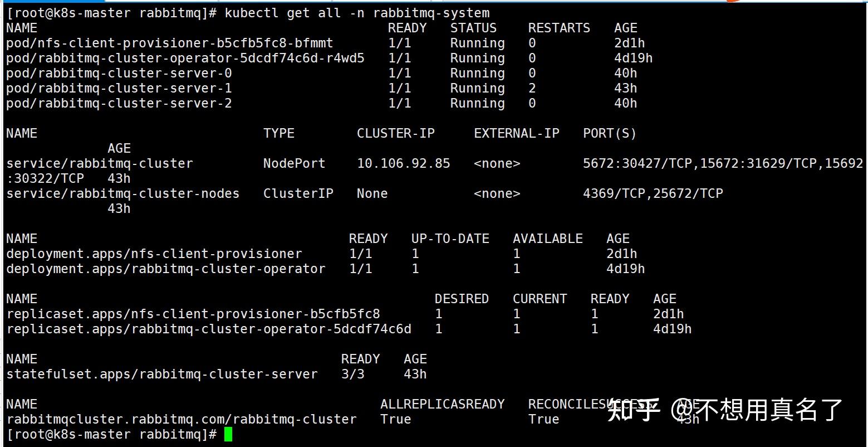Click the kubectl get all command text
Viewport: 868px width, 447px height.
356,13
